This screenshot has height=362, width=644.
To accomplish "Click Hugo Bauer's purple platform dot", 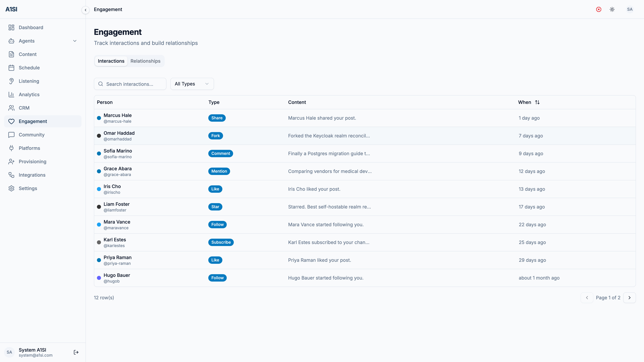I will [x=99, y=278].
